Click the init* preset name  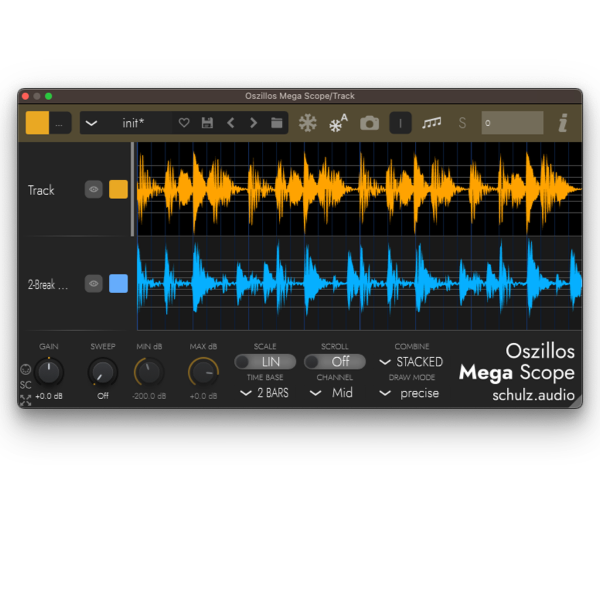(133, 123)
